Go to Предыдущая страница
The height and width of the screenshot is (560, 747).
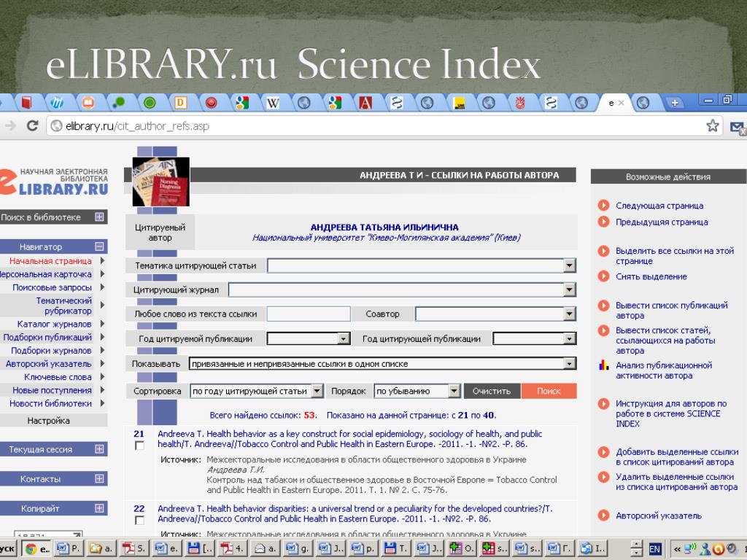click(662, 222)
